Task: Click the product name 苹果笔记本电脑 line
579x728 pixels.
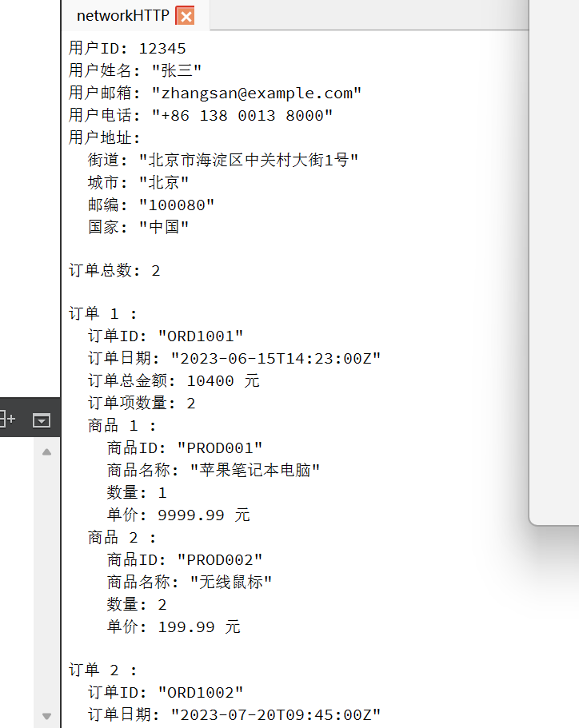Action: (214, 470)
